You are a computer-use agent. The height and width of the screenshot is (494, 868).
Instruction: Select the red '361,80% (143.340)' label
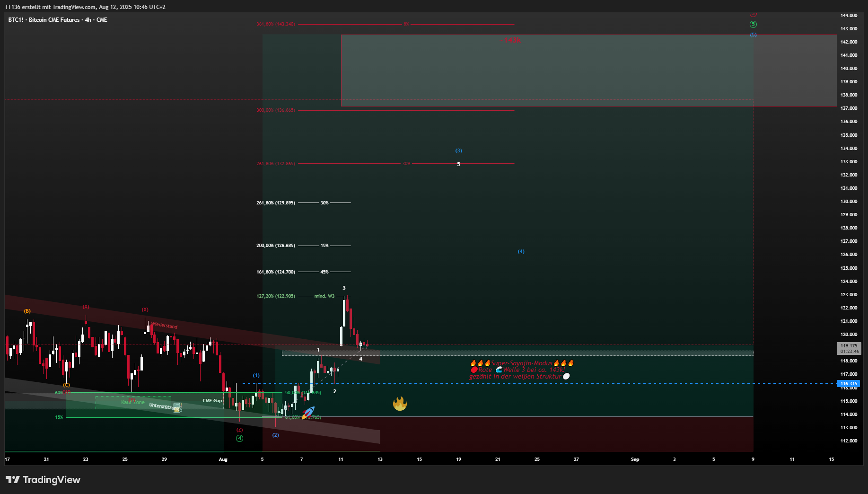click(x=276, y=24)
